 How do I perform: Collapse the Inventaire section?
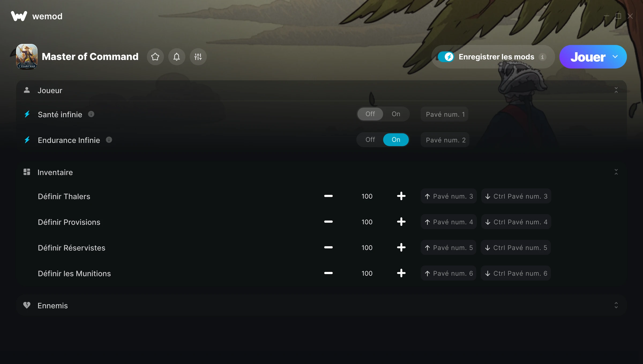coord(616,172)
